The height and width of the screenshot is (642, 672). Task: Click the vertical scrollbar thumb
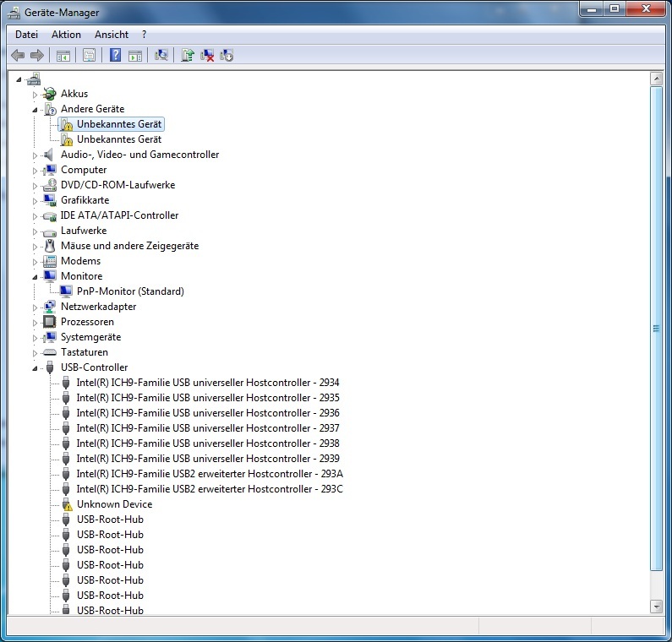click(x=656, y=329)
